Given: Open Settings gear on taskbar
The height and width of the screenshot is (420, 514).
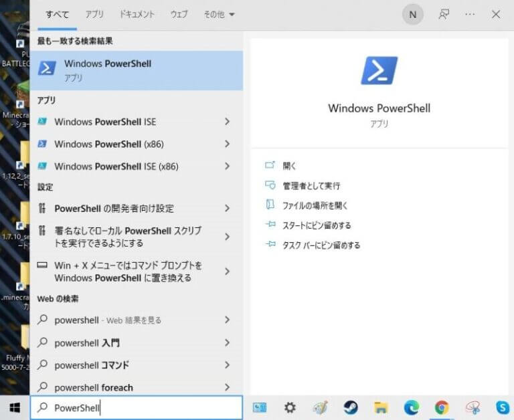Looking at the screenshot, I should [290, 408].
